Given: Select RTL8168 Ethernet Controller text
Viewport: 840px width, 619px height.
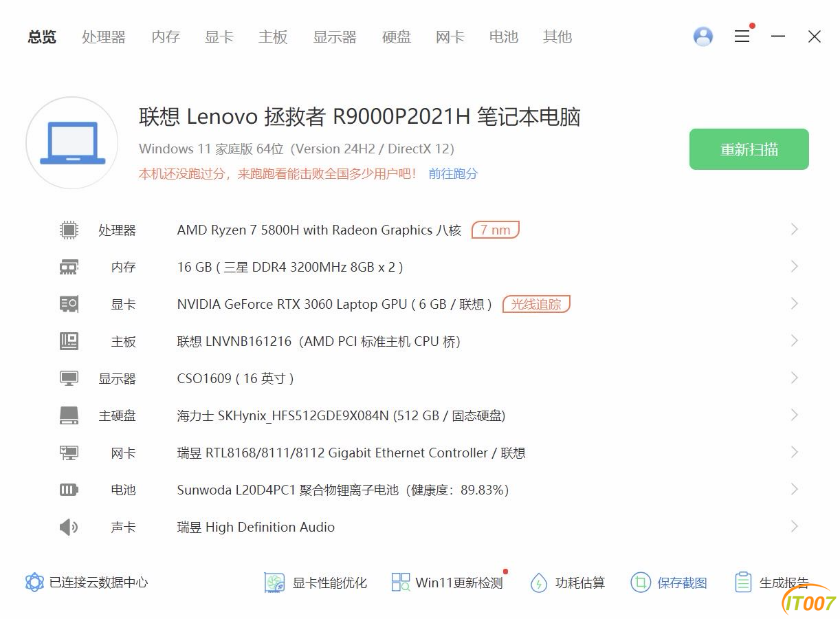Looking at the screenshot, I should tap(351, 453).
